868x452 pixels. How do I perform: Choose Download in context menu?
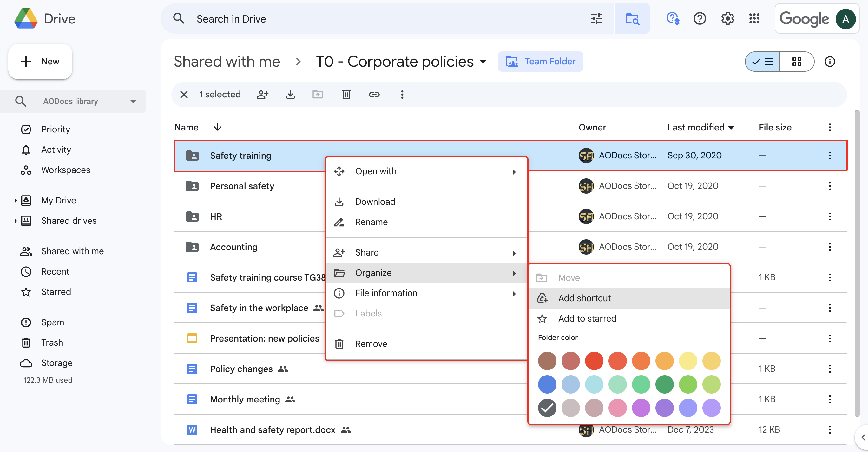click(x=427, y=202)
